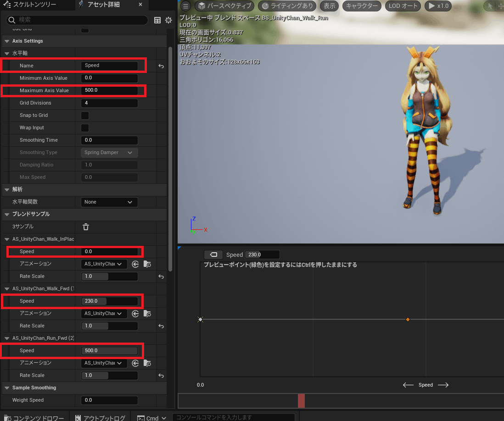Toggle the Lit lighting mode button
This screenshot has width=504, height=421.
[x=287, y=6]
